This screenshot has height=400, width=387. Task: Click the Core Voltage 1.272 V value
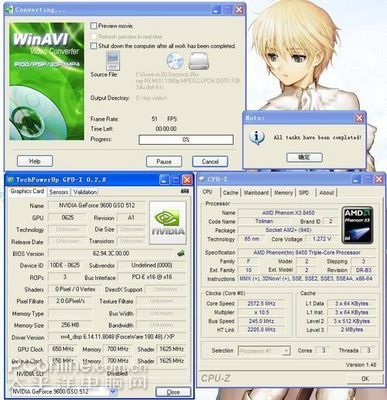tap(322, 239)
